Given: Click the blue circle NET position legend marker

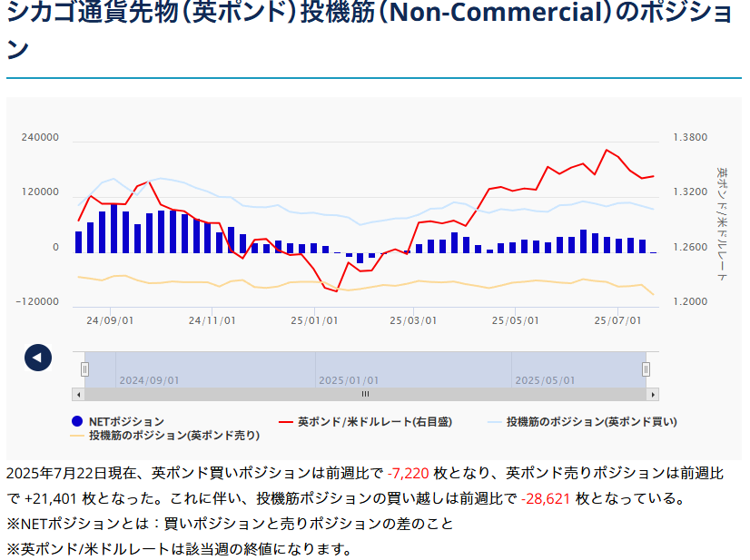Looking at the screenshot, I should click(x=77, y=421).
